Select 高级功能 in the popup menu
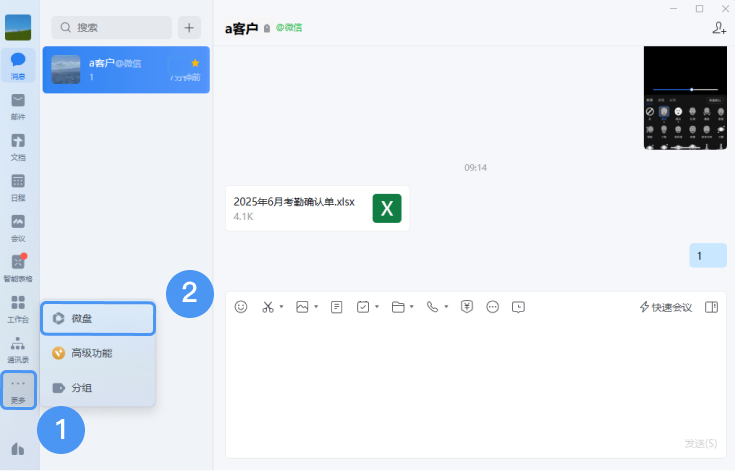The height and width of the screenshot is (471, 735). [98, 353]
